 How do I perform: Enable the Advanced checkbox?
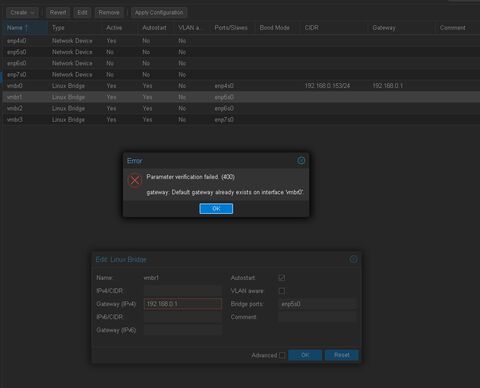[282, 355]
